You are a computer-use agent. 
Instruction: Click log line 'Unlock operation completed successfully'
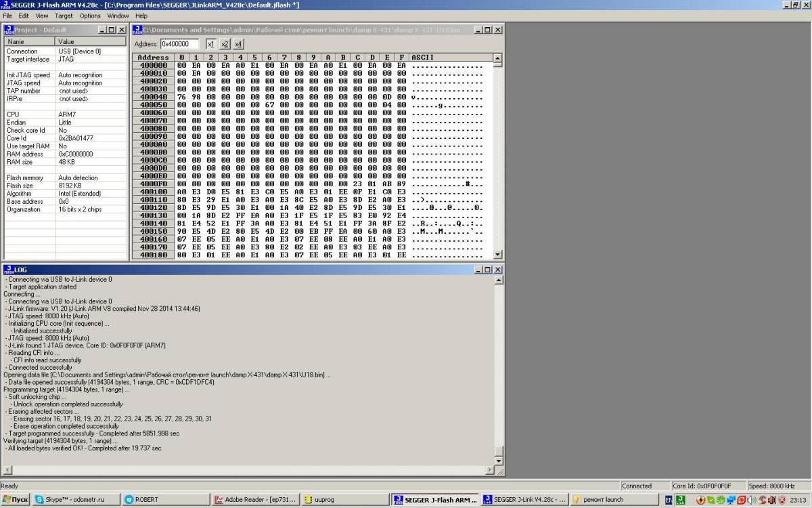68,404
